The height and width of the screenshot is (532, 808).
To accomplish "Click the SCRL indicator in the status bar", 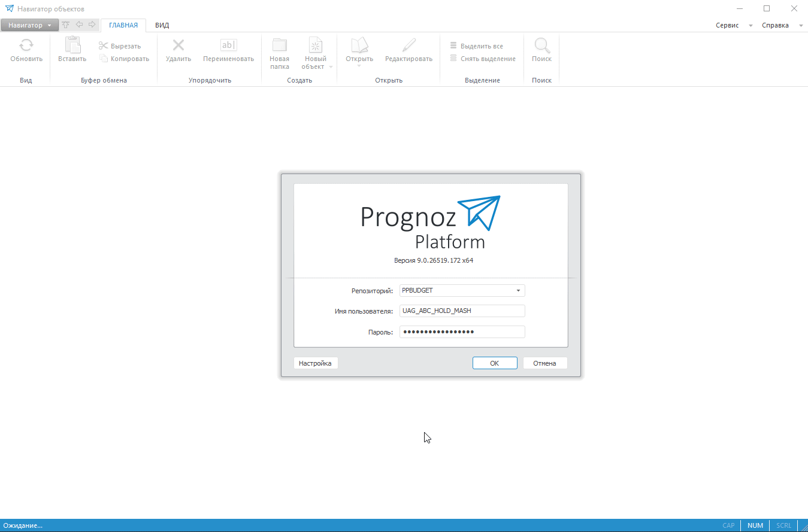I will click(x=783, y=525).
